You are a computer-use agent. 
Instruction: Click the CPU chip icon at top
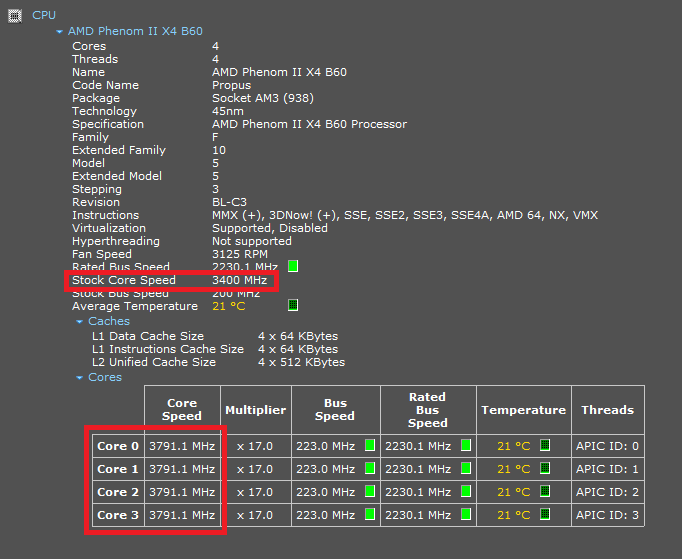click(15, 16)
